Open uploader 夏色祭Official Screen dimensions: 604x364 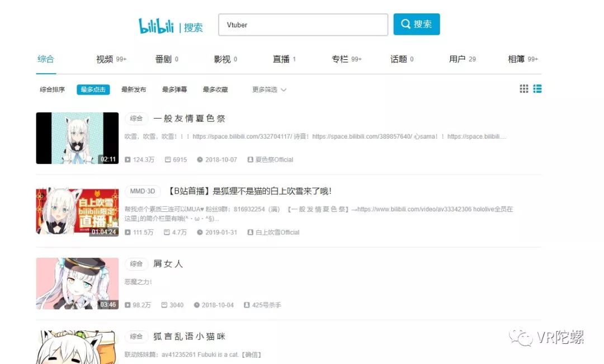pyautogui.click(x=274, y=159)
